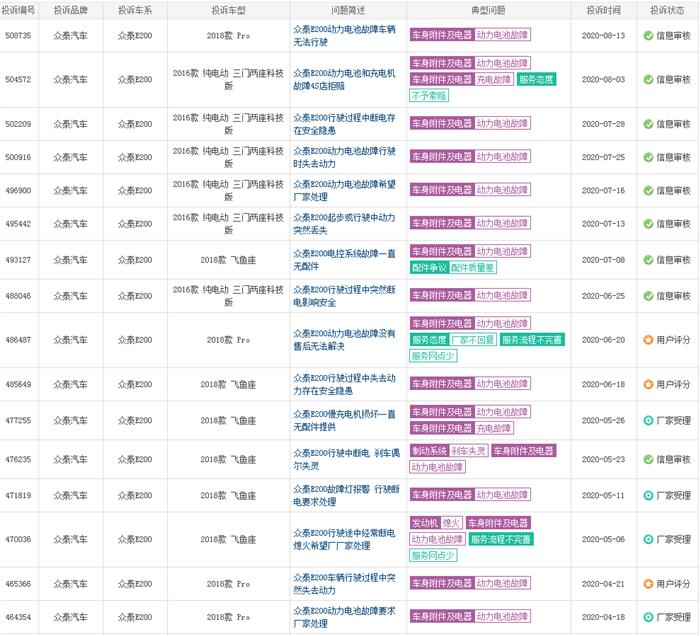Click the 配件质量差 tag
This screenshot has width=700, height=636.
click(472, 267)
